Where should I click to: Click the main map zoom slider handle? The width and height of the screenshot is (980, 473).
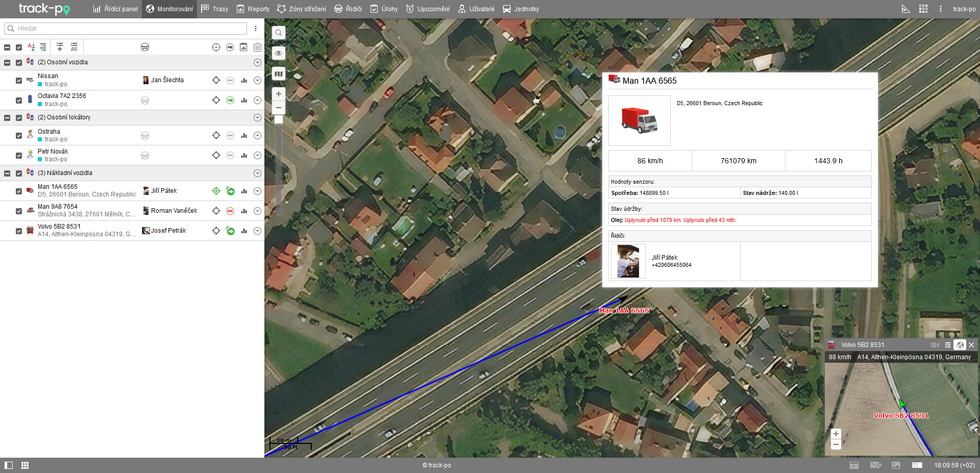(279, 119)
